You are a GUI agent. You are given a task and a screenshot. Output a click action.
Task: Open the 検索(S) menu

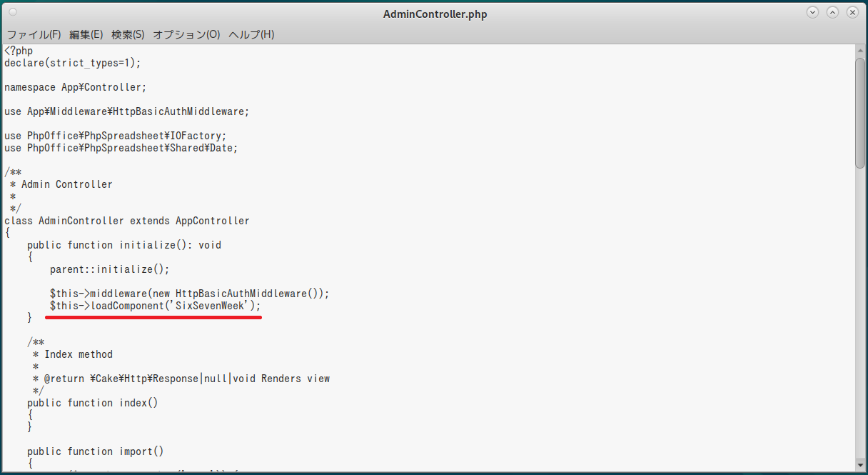tap(128, 34)
